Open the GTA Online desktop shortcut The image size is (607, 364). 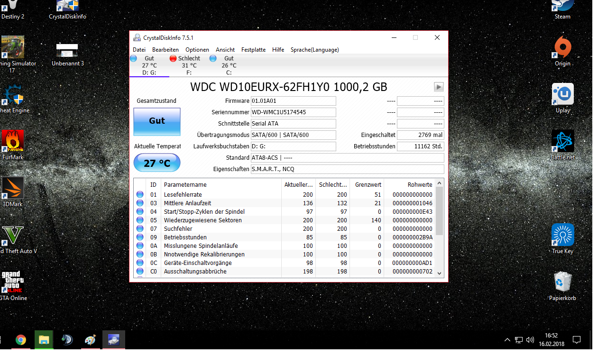coord(12,286)
